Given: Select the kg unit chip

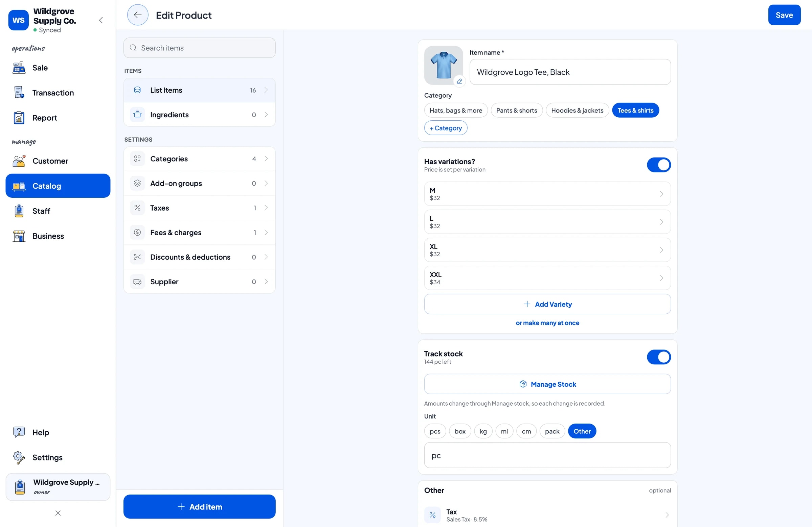Looking at the screenshot, I should point(483,431).
